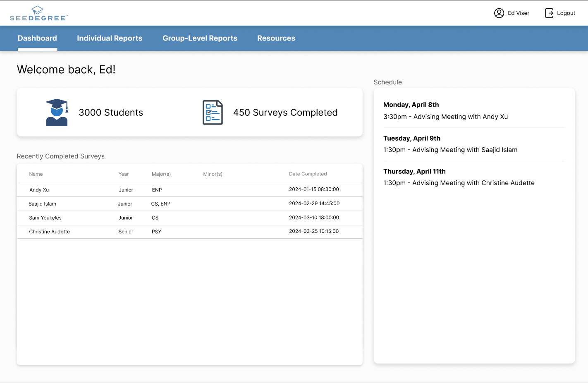588x383 pixels.
Task: Select the Sam Youkeles name cell
Action: pyautogui.click(x=45, y=218)
